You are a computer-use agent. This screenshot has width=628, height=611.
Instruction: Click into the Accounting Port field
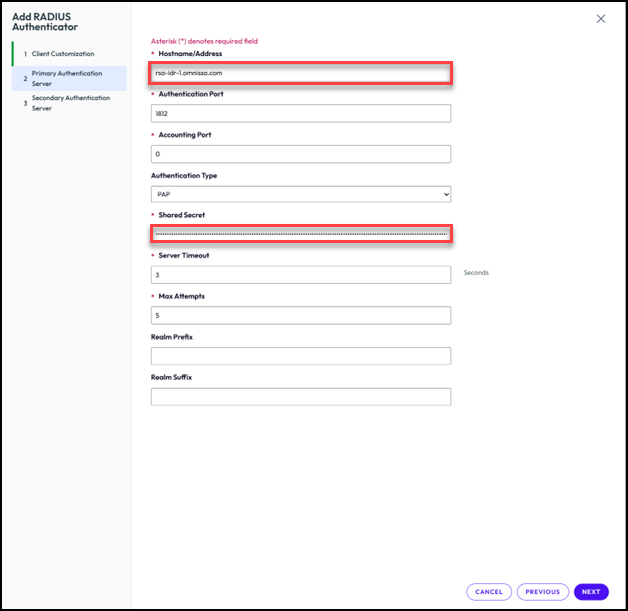(300, 154)
